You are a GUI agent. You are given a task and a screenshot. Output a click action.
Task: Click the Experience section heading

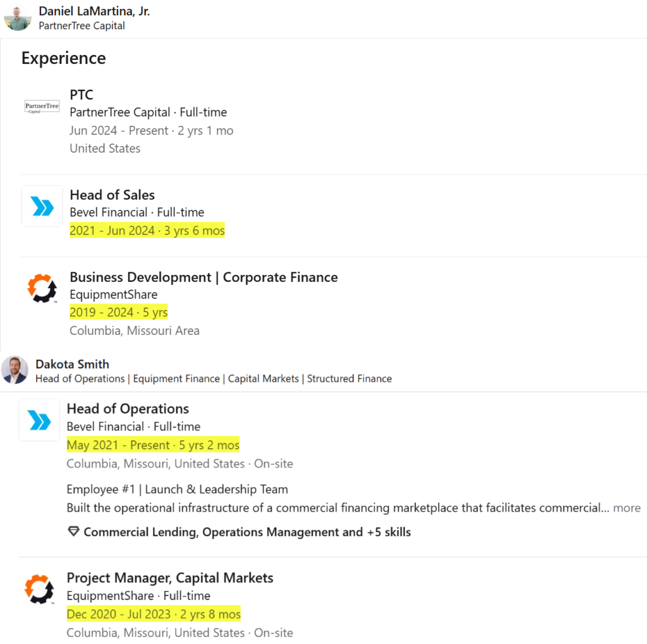[64, 58]
